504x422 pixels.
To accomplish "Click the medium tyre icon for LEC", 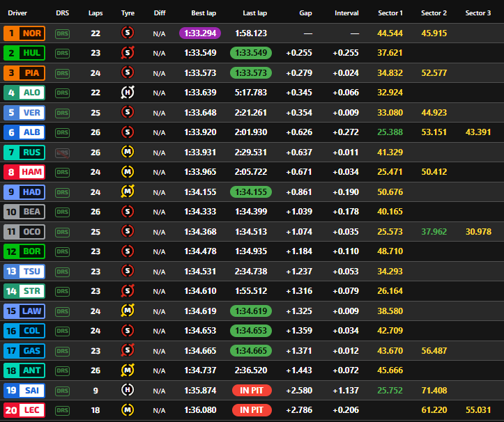I will [128, 410].
